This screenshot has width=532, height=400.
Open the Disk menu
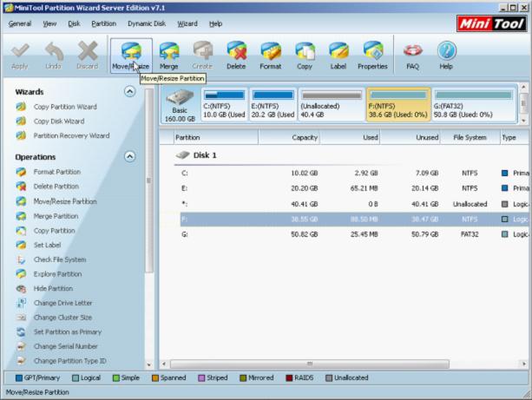(74, 23)
